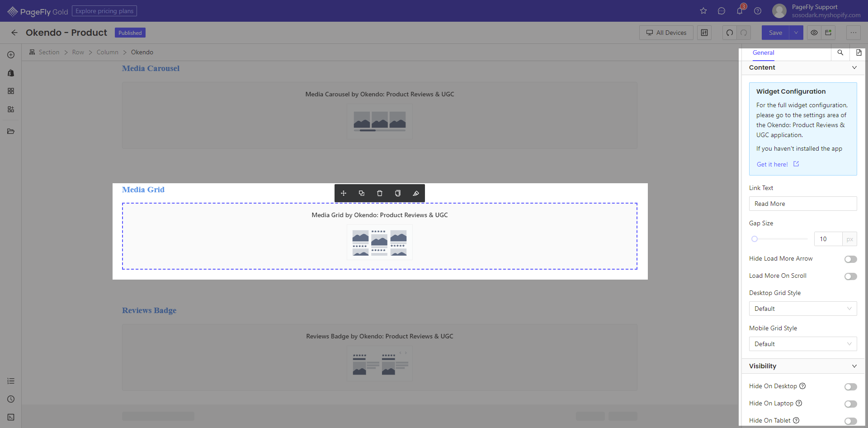
Task: Open the Save options dropdown arrow
Action: (796, 33)
